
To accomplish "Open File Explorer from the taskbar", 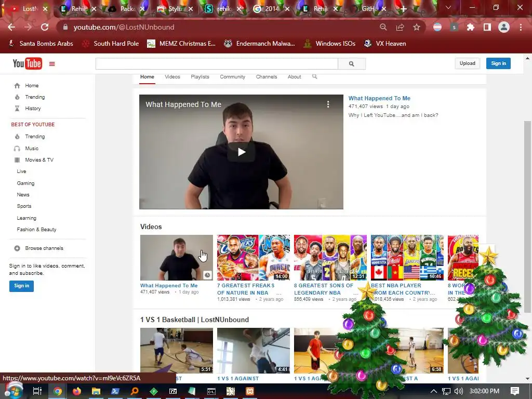I will click(96, 391).
